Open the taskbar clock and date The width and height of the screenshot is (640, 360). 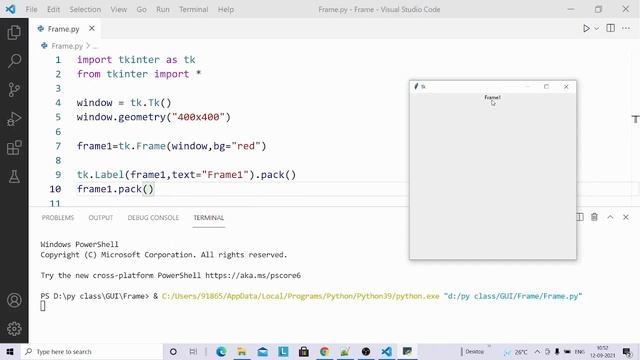[602, 352]
